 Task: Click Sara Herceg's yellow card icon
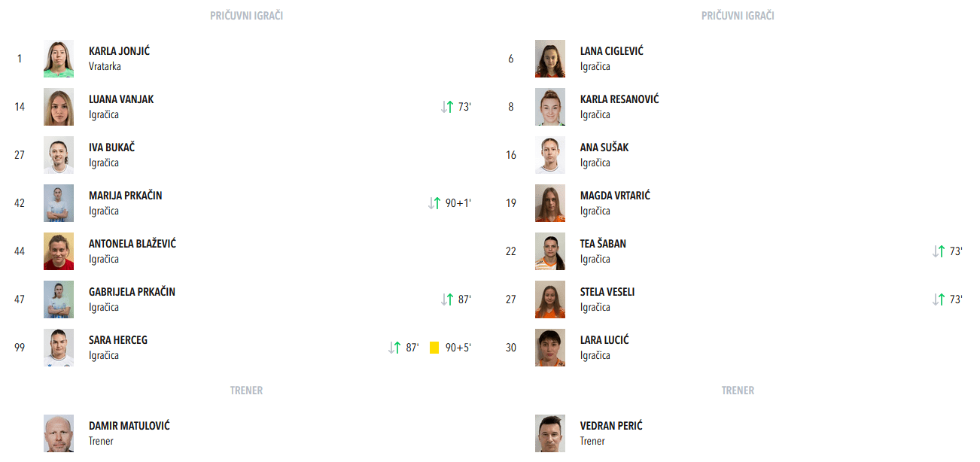click(x=434, y=348)
